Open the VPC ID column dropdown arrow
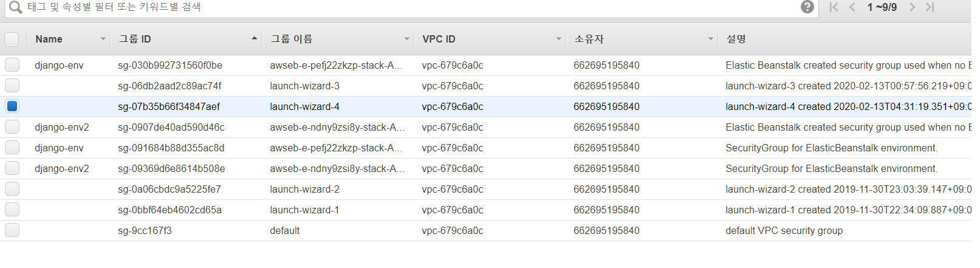Image resolution: width=980 pixels, height=268 pixels. click(x=558, y=39)
